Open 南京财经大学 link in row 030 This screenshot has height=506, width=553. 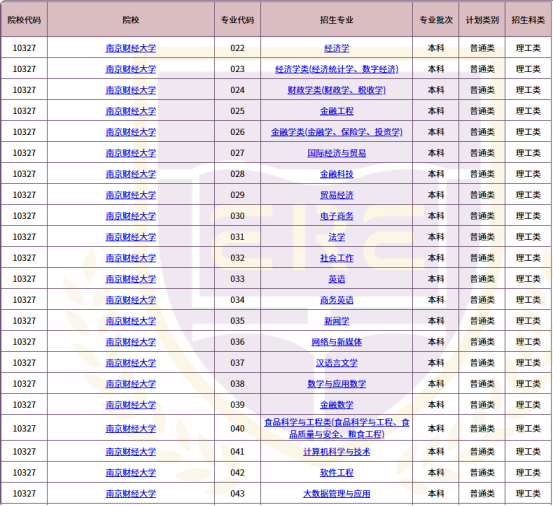click(x=130, y=216)
